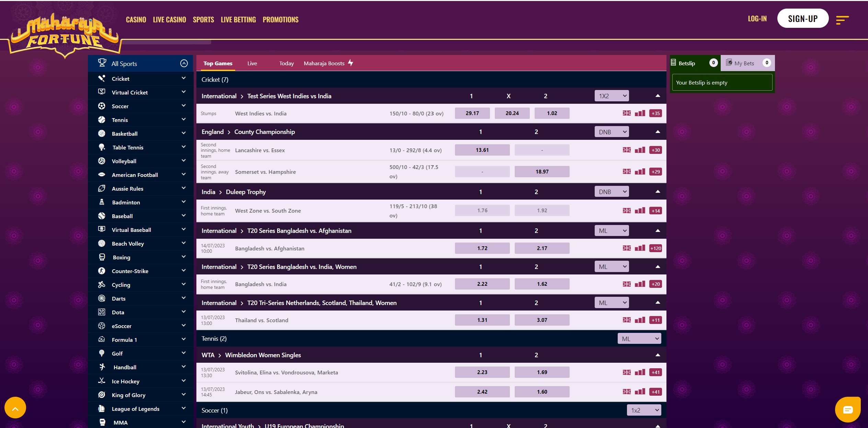This screenshot has height=428, width=868.
Task: Bet on West Indies at odds 29.17
Action: (472, 113)
